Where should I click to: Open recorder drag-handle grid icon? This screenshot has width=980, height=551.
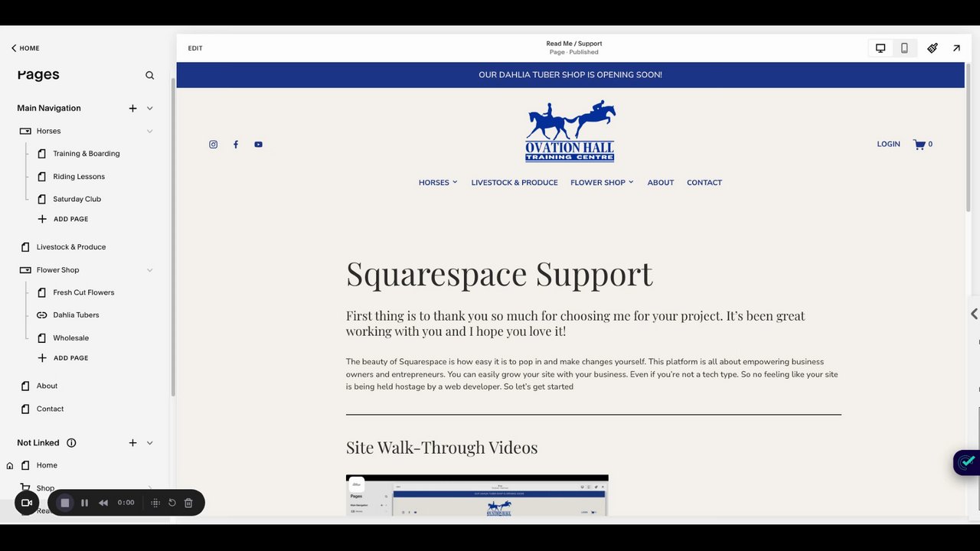click(155, 503)
